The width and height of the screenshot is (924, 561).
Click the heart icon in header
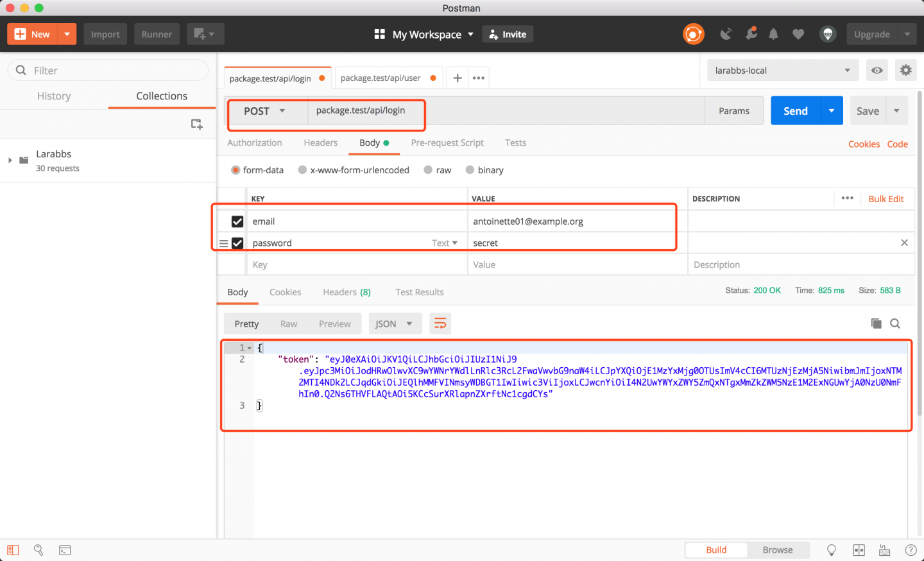pyautogui.click(x=798, y=34)
